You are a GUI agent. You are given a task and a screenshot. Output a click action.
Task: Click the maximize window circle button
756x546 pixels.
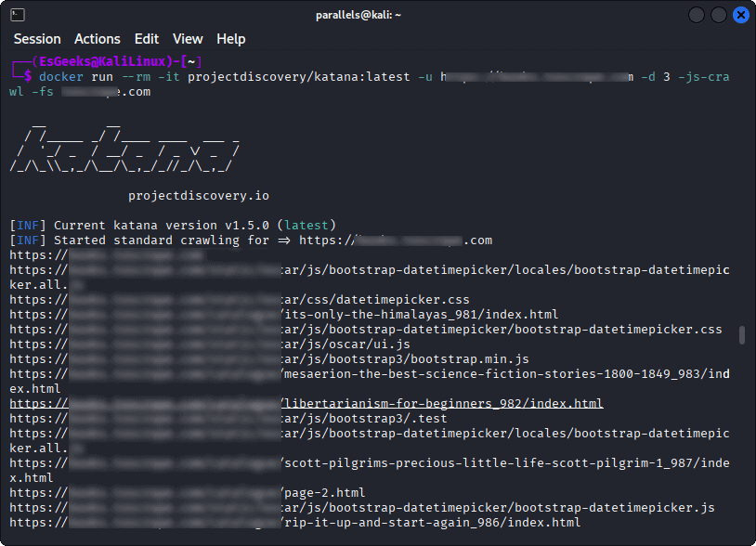click(x=719, y=15)
